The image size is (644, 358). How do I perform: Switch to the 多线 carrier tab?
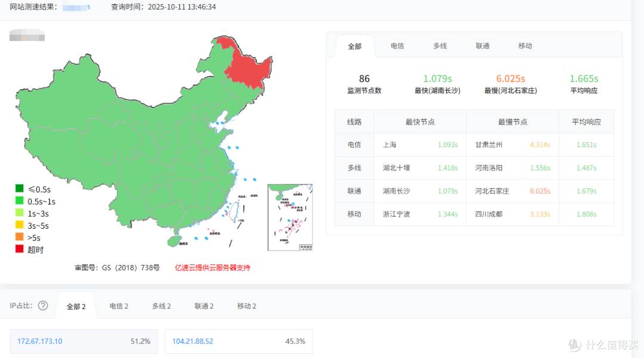(x=440, y=46)
